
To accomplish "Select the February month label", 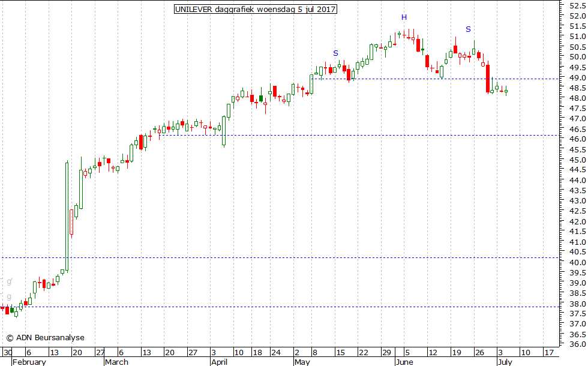I will click(x=29, y=362).
